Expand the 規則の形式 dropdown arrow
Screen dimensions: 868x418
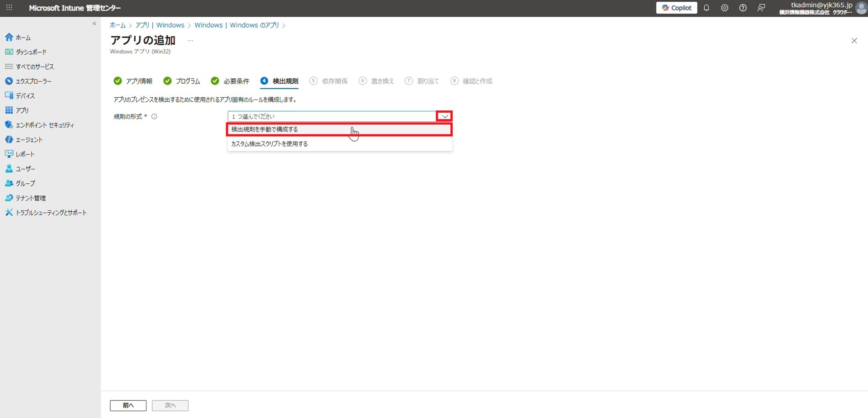[444, 117]
